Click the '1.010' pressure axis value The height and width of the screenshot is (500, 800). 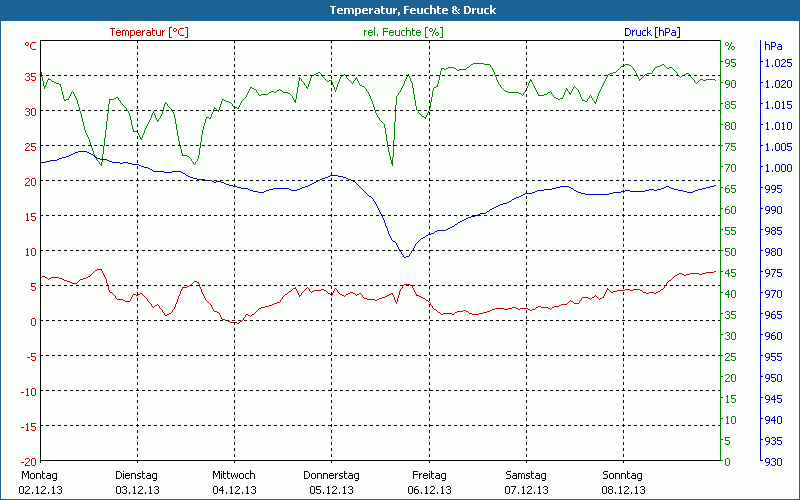click(x=779, y=126)
